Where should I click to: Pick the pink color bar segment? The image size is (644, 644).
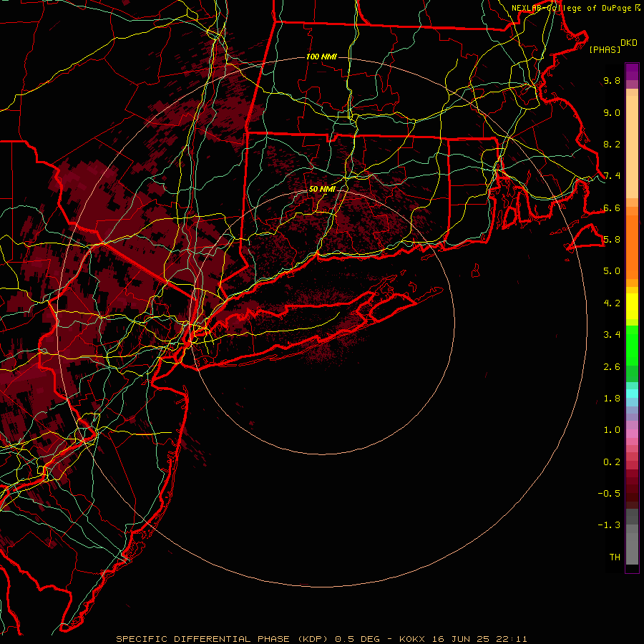coord(632,434)
